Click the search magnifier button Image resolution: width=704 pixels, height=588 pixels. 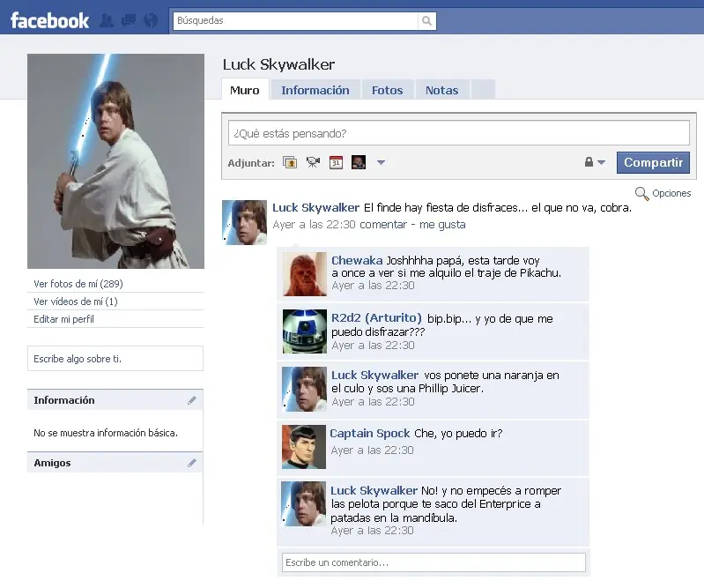(x=426, y=20)
